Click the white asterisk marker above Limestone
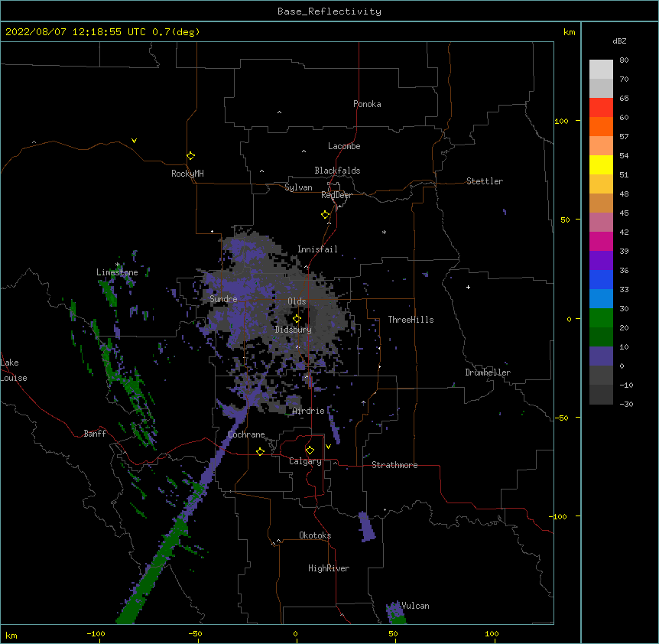The height and width of the screenshot is (644, 659). [x=118, y=265]
